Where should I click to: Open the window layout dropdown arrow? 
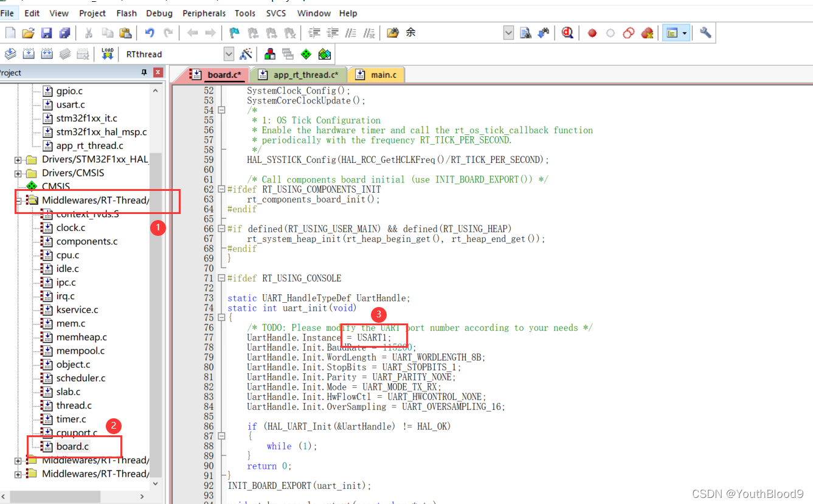click(x=686, y=33)
